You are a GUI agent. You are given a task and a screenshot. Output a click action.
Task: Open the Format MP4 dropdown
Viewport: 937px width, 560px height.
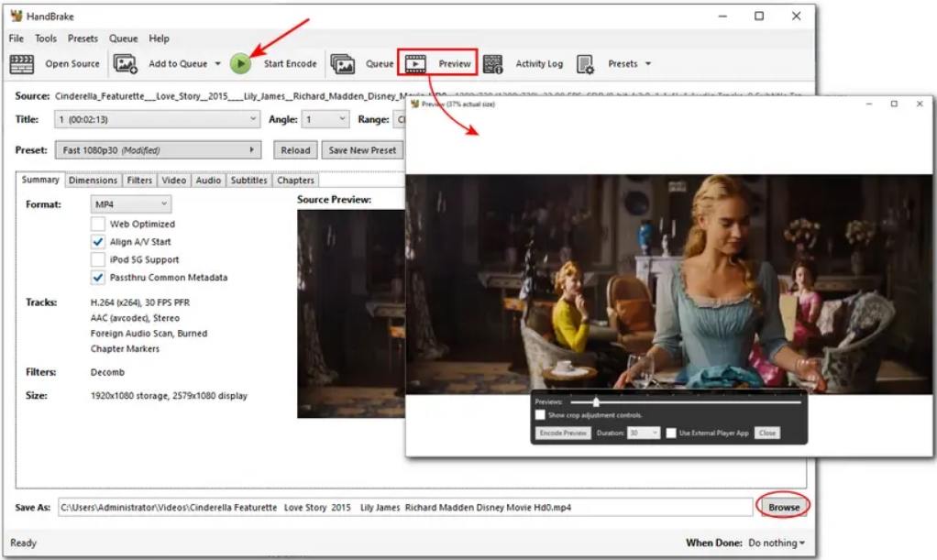click(x=131, y=204)
